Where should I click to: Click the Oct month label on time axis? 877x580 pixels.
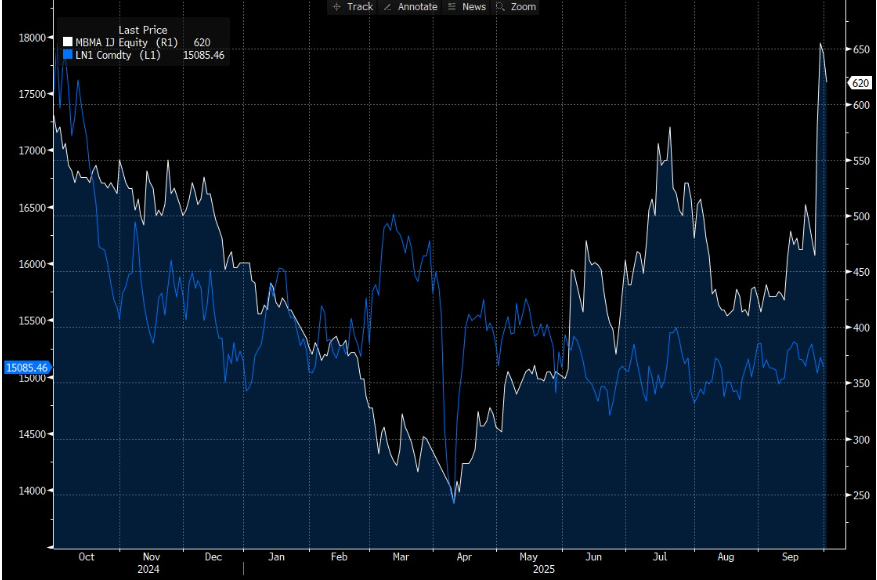[85, 556]
